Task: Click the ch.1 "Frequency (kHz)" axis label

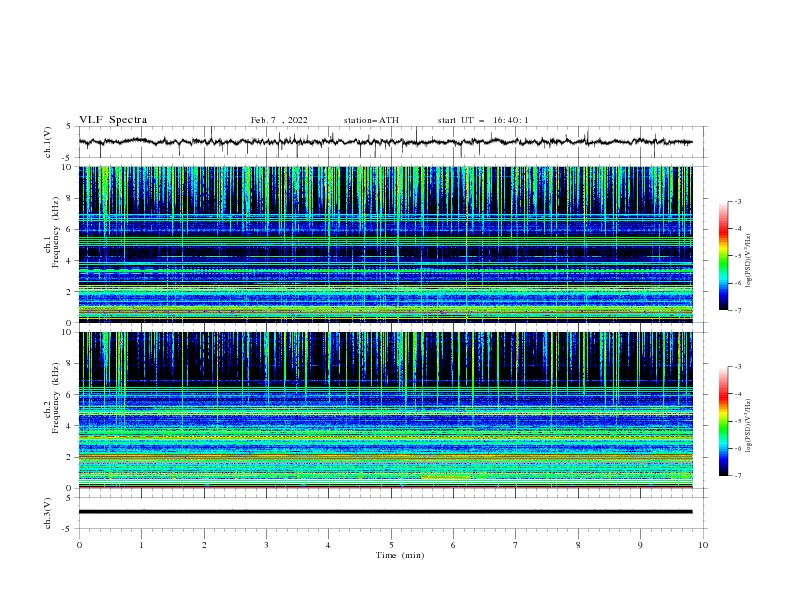Action: click(56, 232)
